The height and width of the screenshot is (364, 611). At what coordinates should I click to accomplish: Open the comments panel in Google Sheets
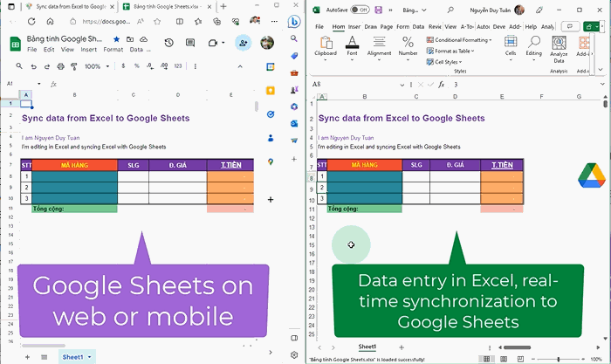(190, 43)
